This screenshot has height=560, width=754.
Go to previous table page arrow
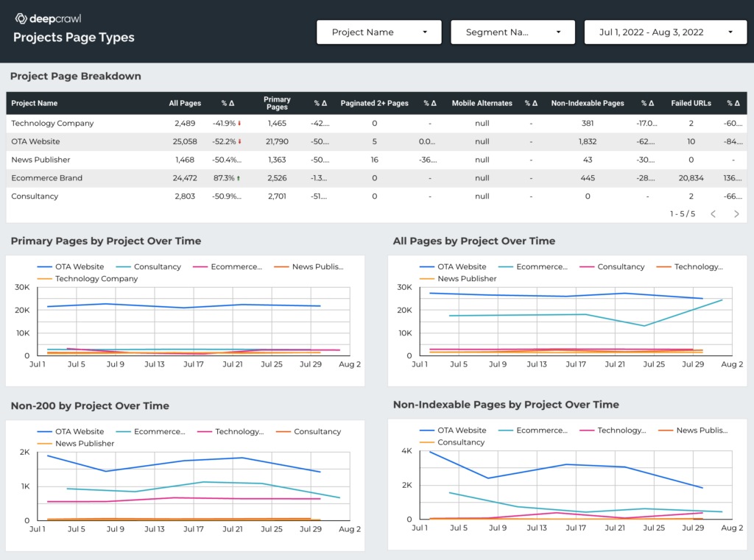coord(713,214)
